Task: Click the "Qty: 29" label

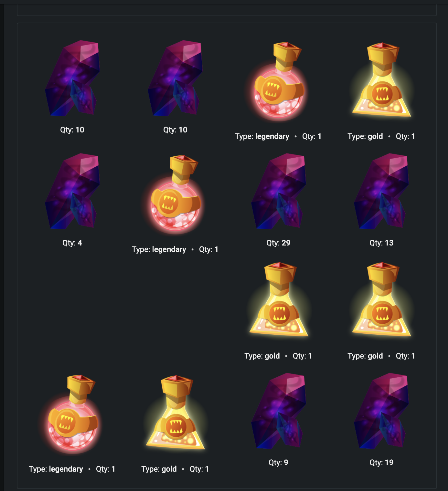Action: tap(278, 243)
